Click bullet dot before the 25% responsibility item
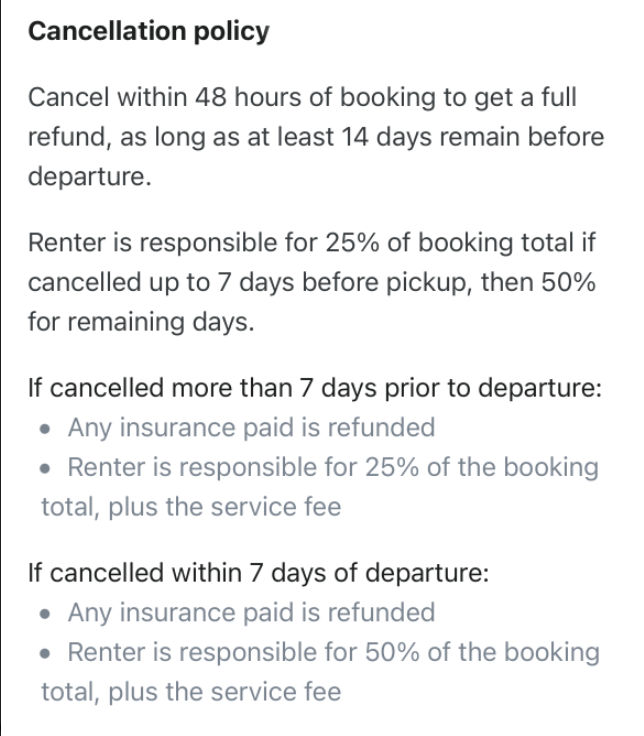This screenshot has width=644, height=736. pyautogui.click(x=47, y=468)
